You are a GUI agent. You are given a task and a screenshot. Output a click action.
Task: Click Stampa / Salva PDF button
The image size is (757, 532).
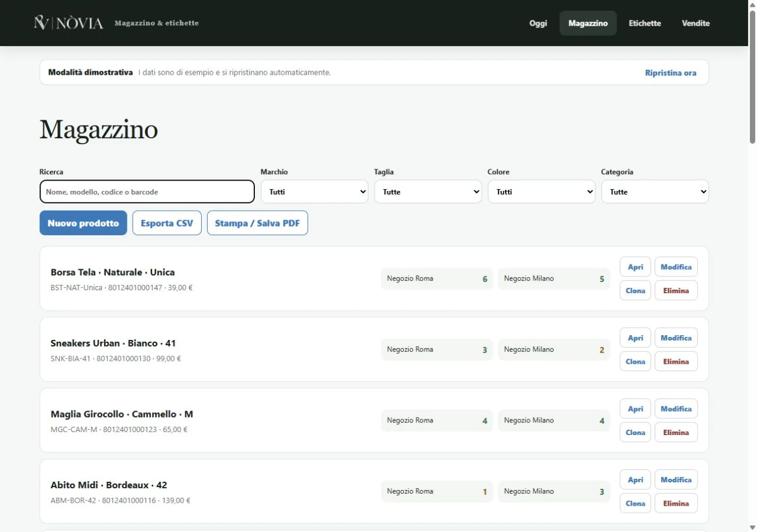(x=257, y=223)
